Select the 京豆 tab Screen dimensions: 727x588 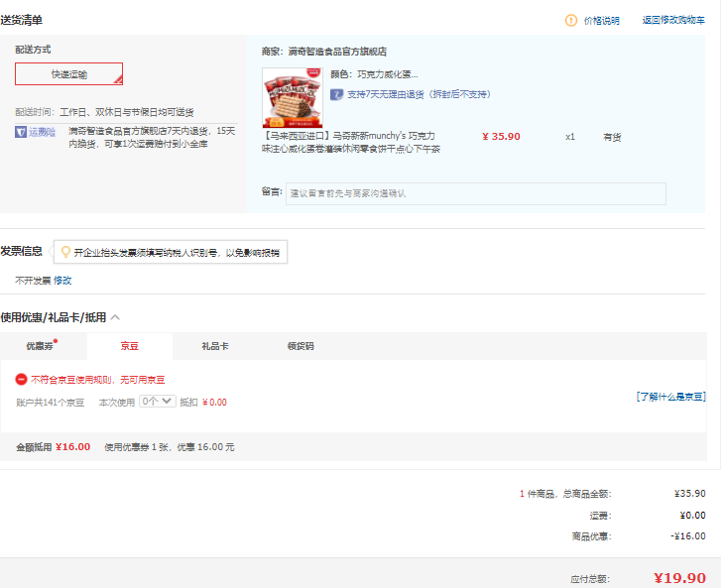coord(129,346)
